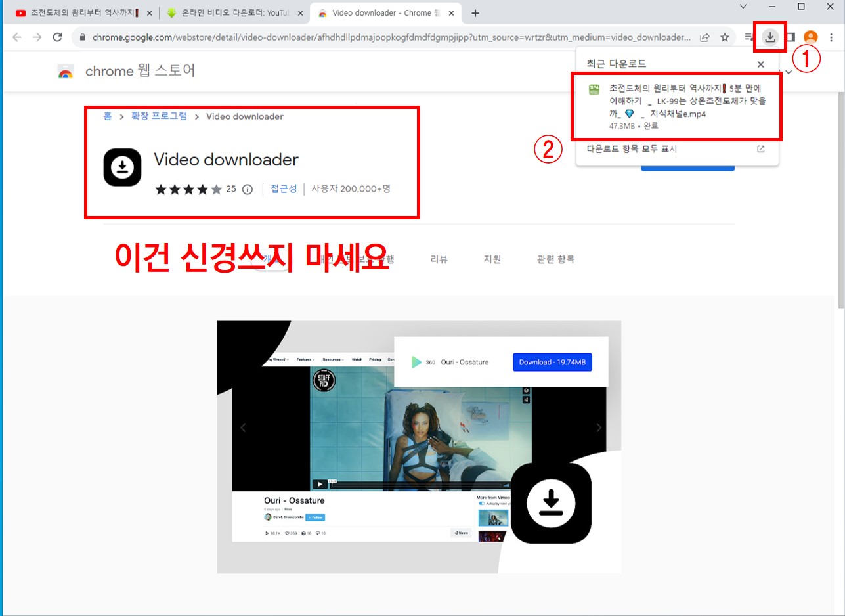Viewport: 845px width, 616px height.
Task: Click the extension preview screenshot image
Action: click(x=419, y=447)
